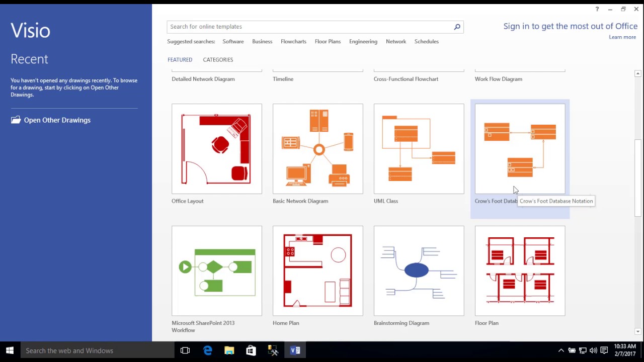Click the Business suggested search
644x362 pixels.
coord(262,42)
